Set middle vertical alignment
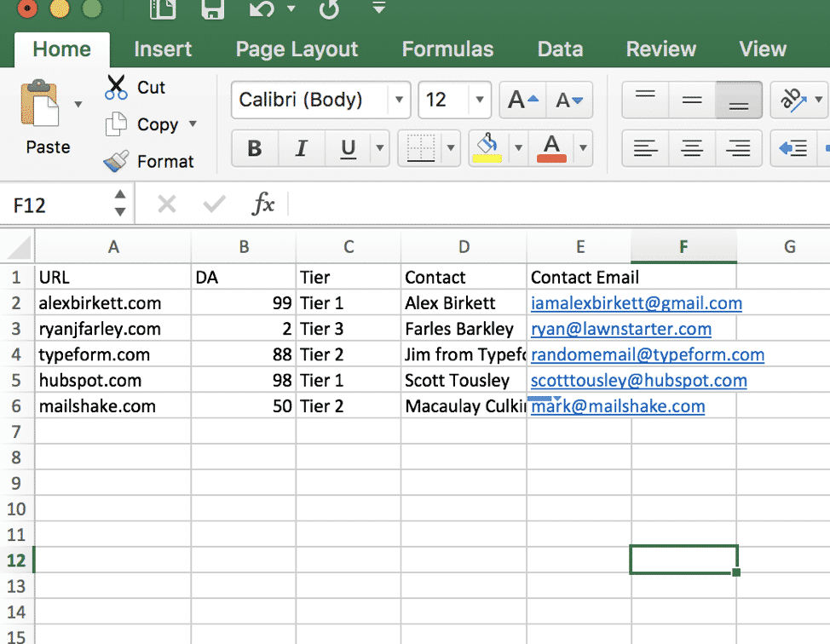 pos(692,100)
